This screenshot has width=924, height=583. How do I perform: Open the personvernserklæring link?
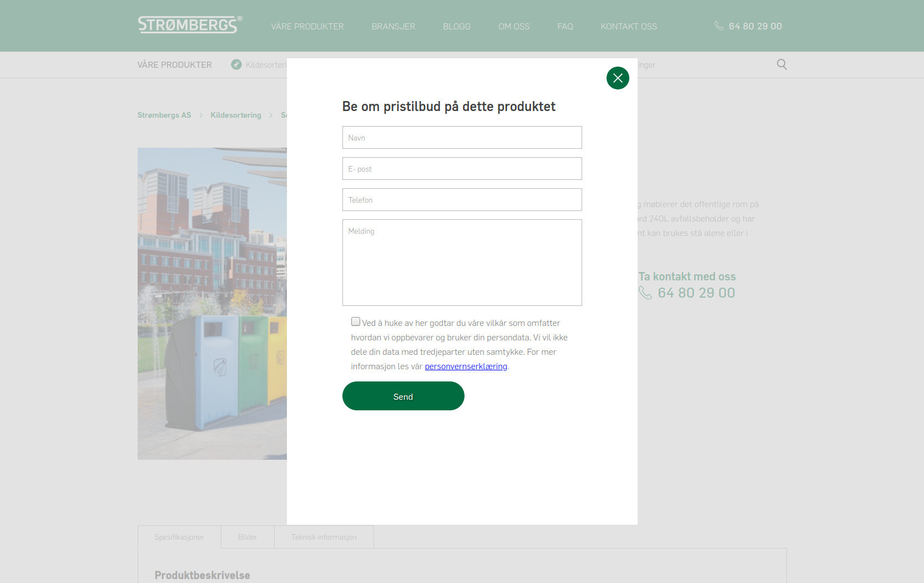[466, 366]
